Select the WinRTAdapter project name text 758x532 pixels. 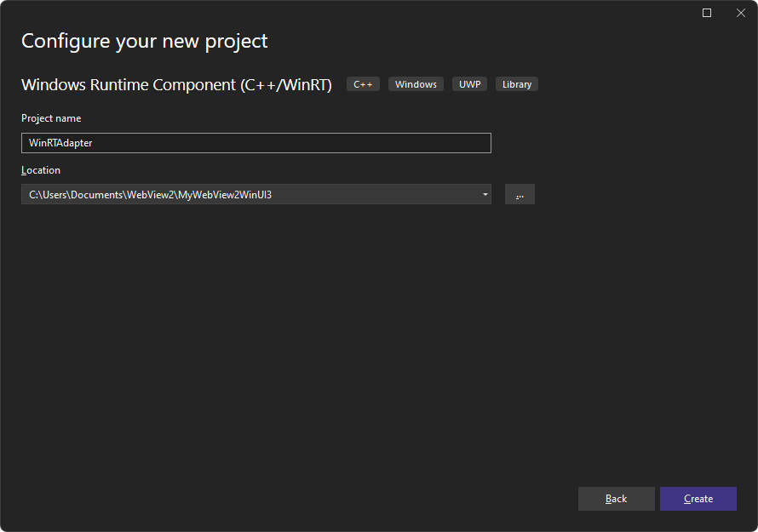pyautogui.click(x=60, y=142)
